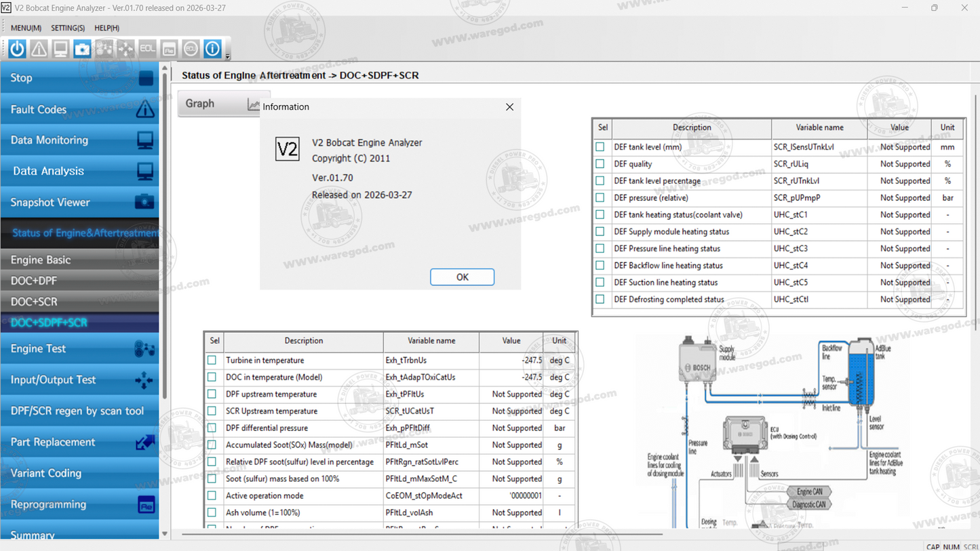Click the monitor toolbar icon

tap(60, 49)
